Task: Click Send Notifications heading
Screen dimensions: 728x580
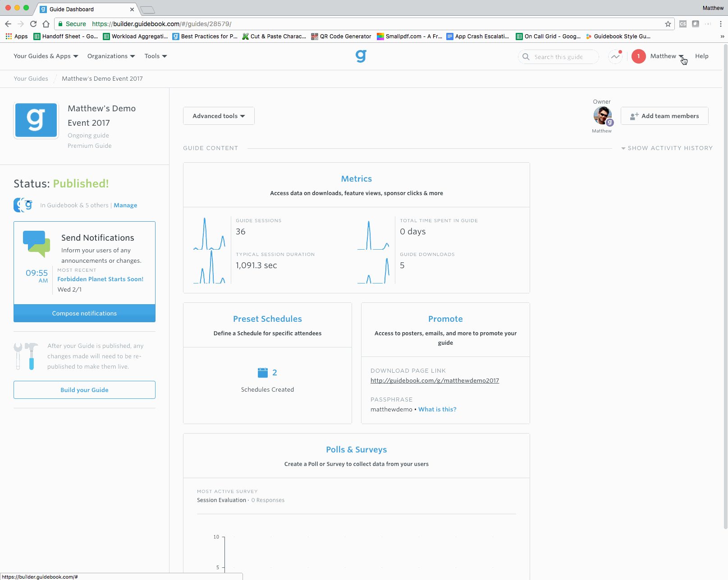Action: (x=98, y=238)
